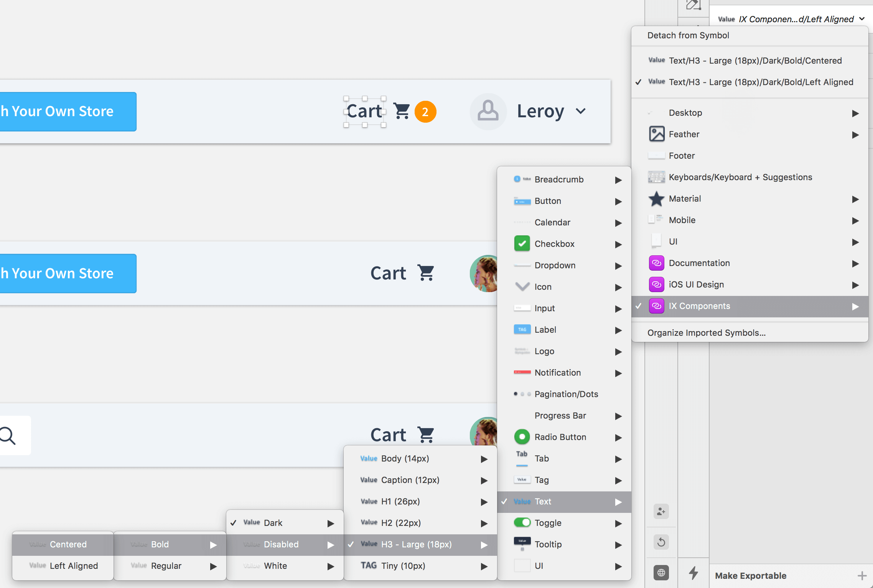
Task: Click the lightning bolt icon near Make Exportable
Action: click(693, 573)
